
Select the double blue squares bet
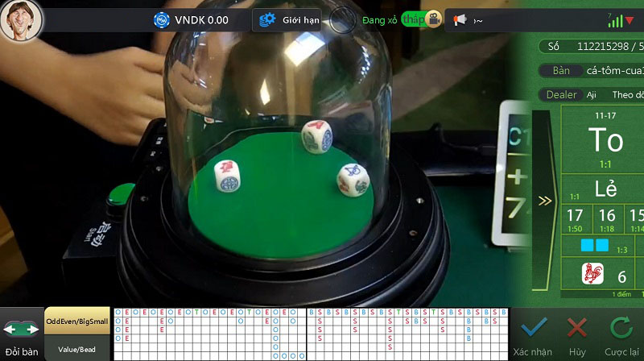tap(595, 244)
